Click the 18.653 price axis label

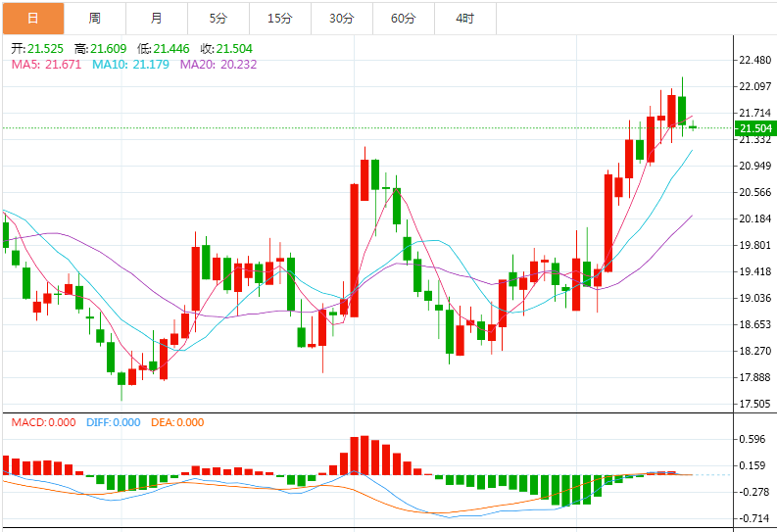point(755,324)
